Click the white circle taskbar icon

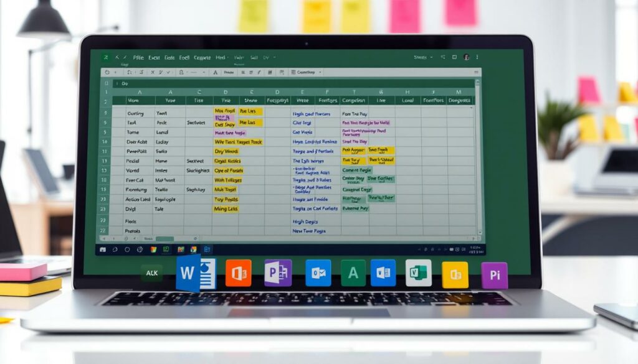[x=127, y=250]
